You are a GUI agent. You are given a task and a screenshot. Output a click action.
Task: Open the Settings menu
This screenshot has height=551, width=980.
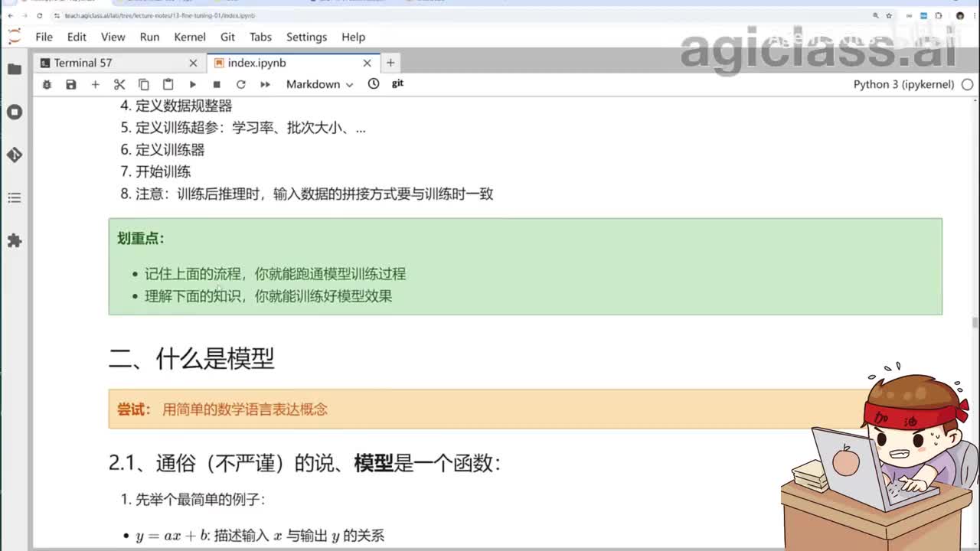[x=306, y=37]
